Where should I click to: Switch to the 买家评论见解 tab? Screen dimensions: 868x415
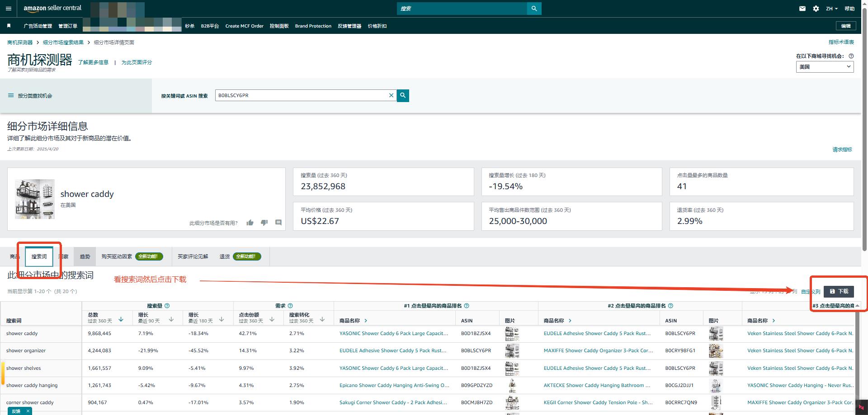tap(193, 256)
